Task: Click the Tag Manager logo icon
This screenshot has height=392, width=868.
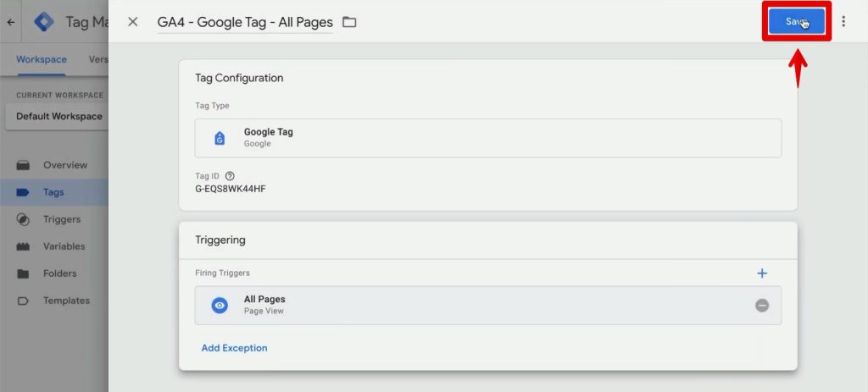Action: pyautogui.click(x=44, y=22)
